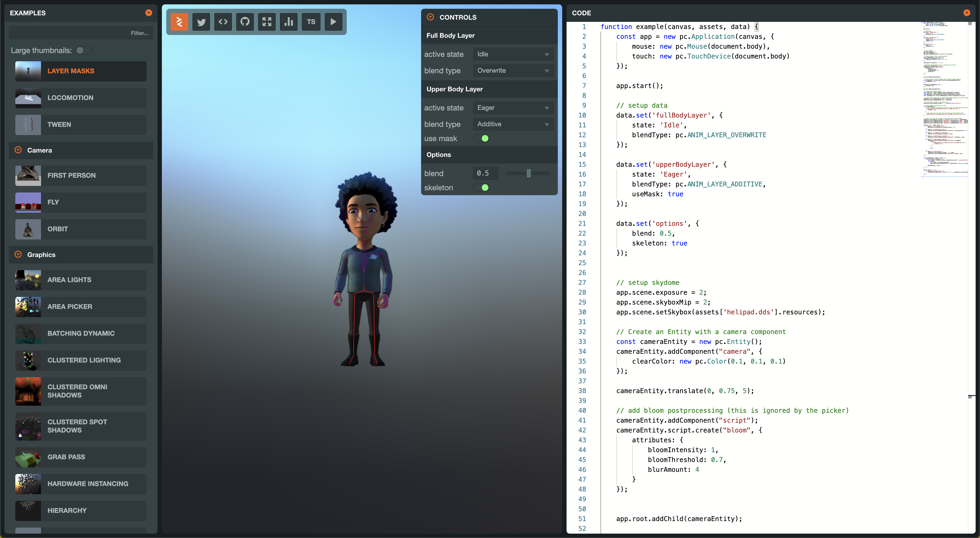Switch code to TypeScript with TS icon
Image resolution: width=980 pixels, height=538 pixels.
pos(311,22)
